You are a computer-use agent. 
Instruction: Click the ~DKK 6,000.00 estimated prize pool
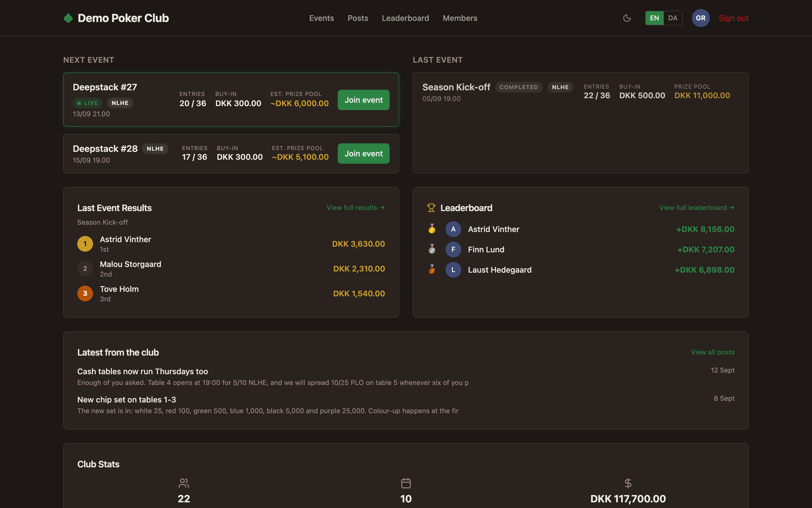(300, 104)
